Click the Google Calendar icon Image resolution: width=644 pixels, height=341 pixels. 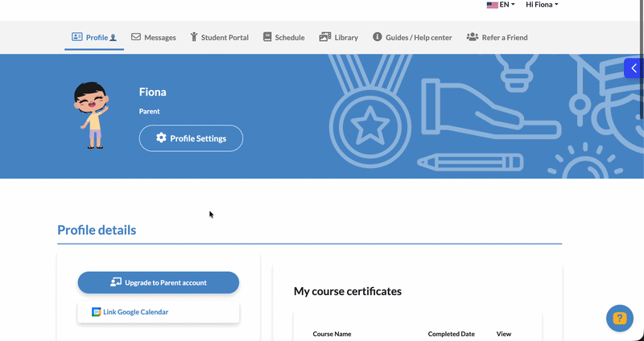[x=96, y=312]
